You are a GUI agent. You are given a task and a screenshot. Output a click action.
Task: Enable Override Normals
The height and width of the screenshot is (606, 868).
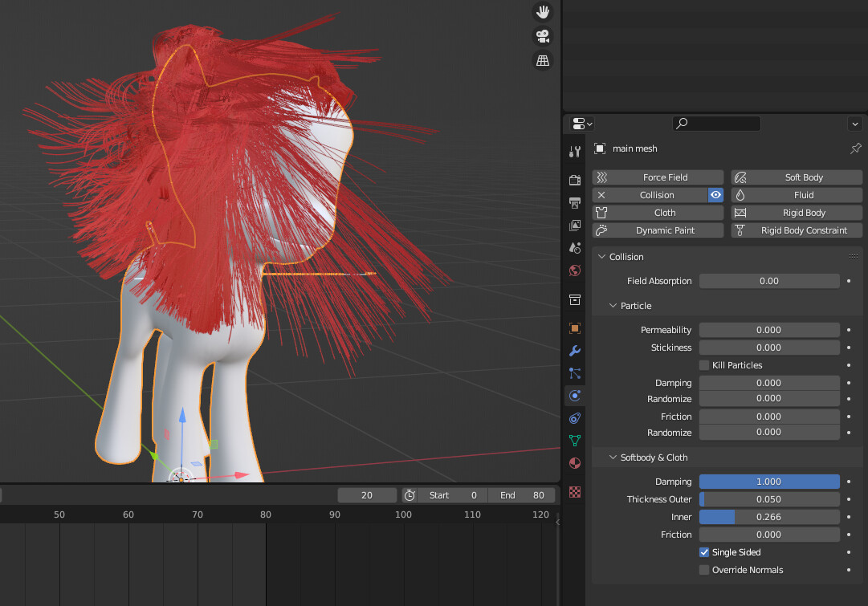point(704,570)
